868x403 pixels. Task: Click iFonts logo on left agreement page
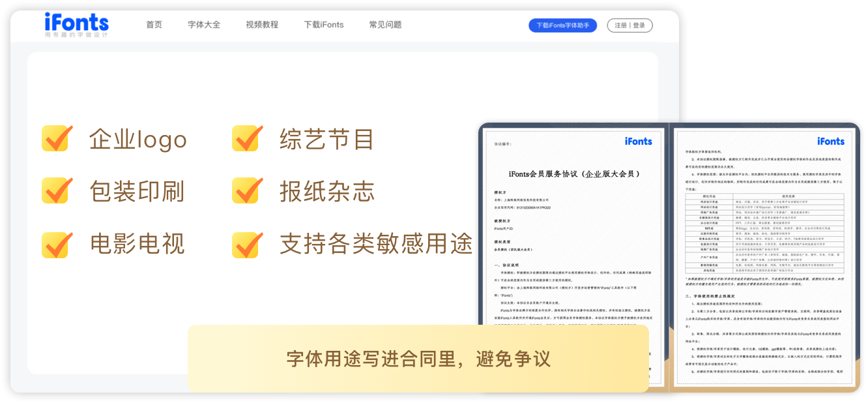[638, 142]
